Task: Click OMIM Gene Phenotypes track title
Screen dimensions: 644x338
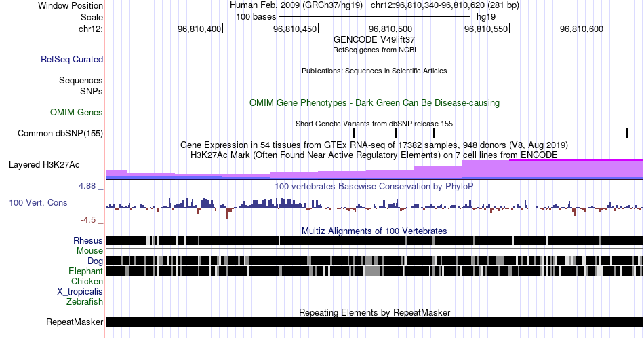Action: coord(375,102)
